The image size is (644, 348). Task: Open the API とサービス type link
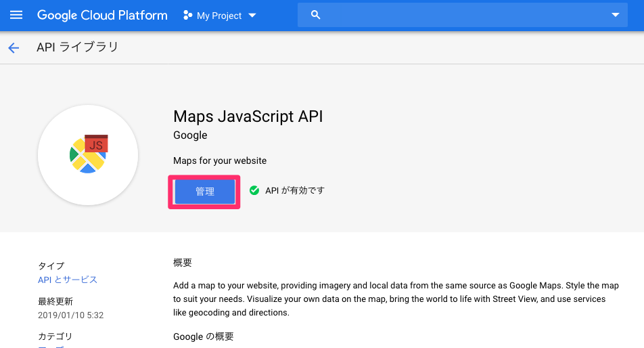pos(68,280)
